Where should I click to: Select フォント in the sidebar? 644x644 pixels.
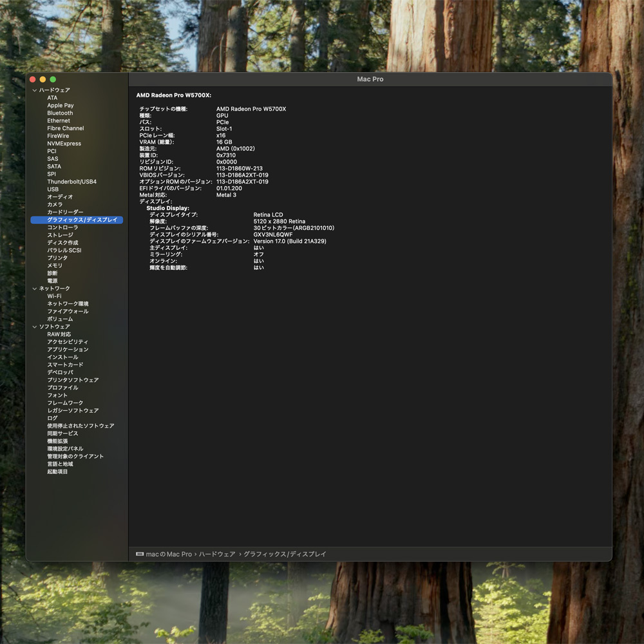coord(57,395)
